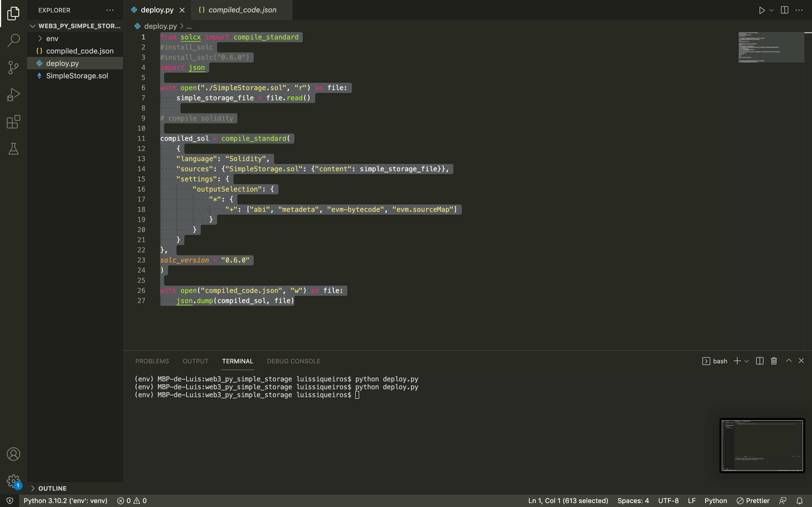The width and height of the screenshot is (812, 507).
Task: Open the Extensions view
Action: [14, 122]
